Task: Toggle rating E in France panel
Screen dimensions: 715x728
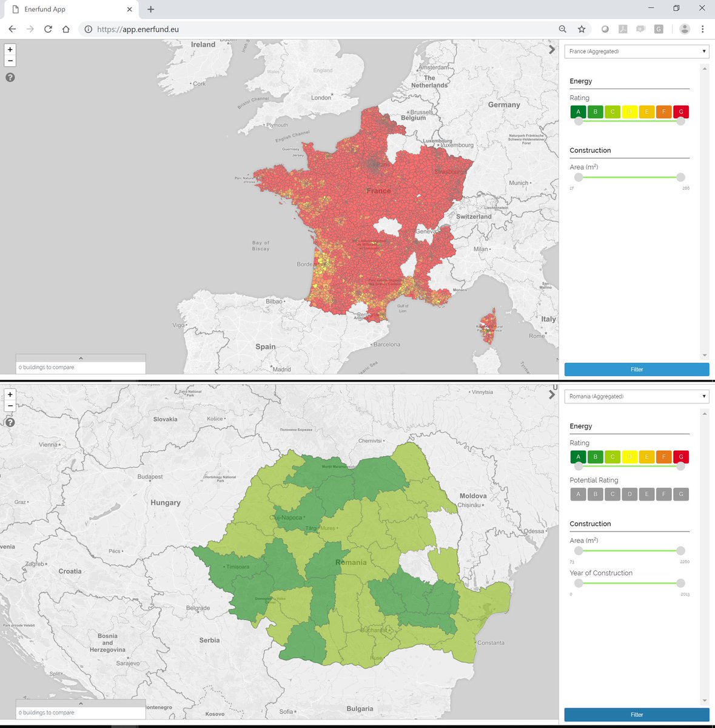Action: 647,112
